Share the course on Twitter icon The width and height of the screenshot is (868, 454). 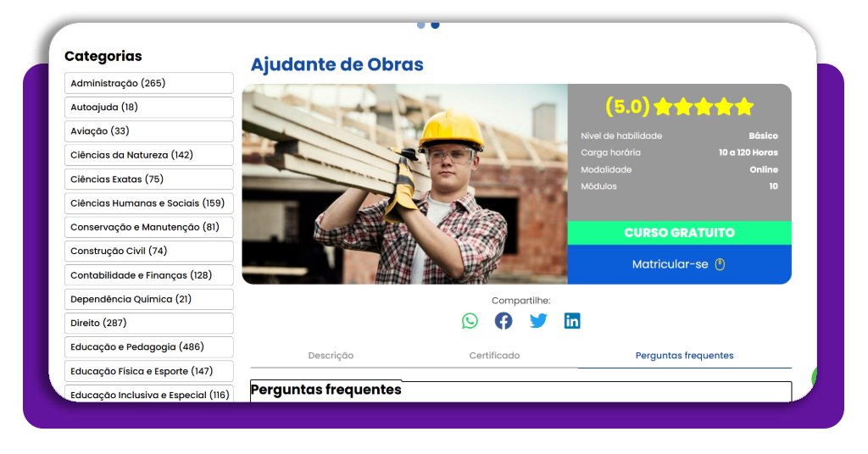[538, 321]
